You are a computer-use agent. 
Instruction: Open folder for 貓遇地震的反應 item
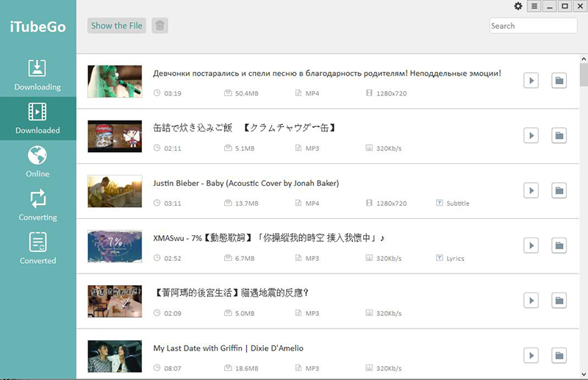[x=559, y=301]
